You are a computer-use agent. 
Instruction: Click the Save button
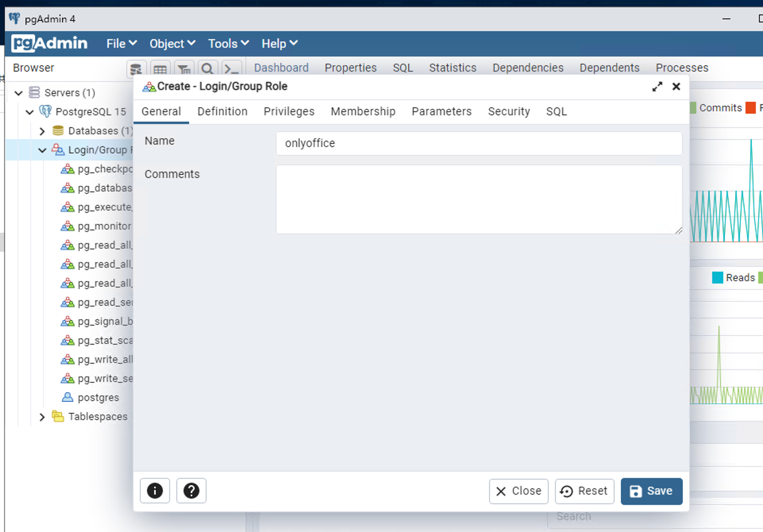651,491
